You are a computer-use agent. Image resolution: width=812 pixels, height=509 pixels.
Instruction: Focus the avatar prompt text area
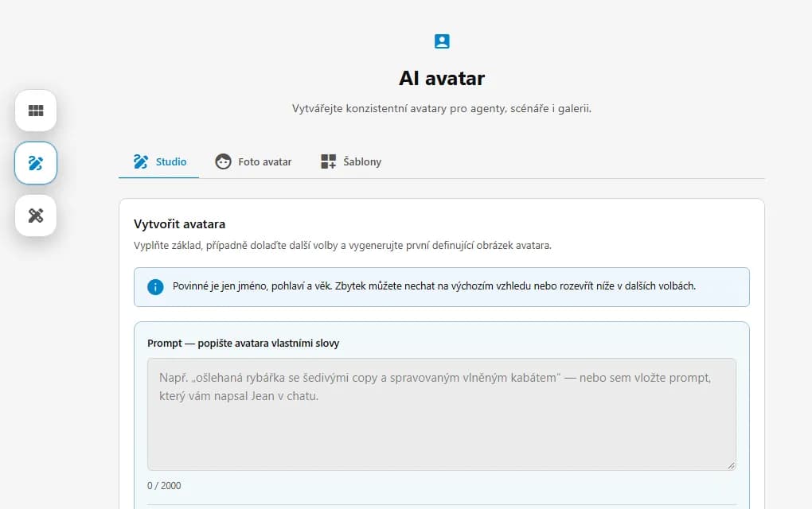click(x=442, y=414)
